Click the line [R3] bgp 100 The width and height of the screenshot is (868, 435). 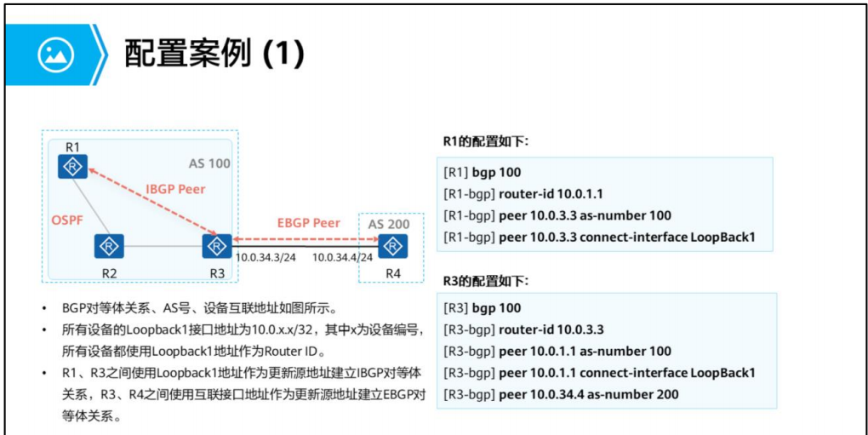pyautogui.click(x=483, y=308)
